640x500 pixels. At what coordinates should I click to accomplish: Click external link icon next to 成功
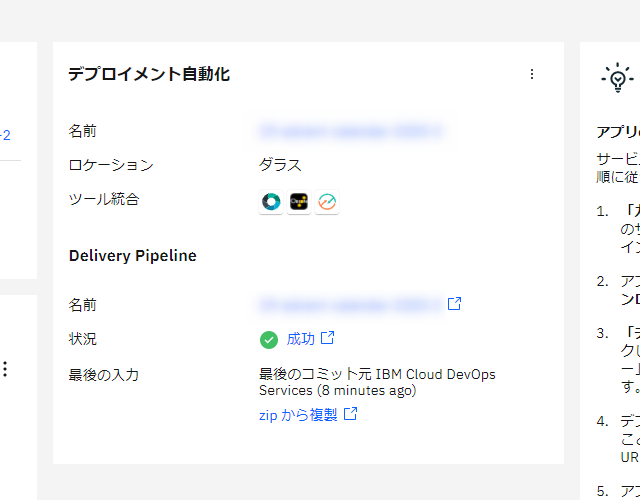327,338
